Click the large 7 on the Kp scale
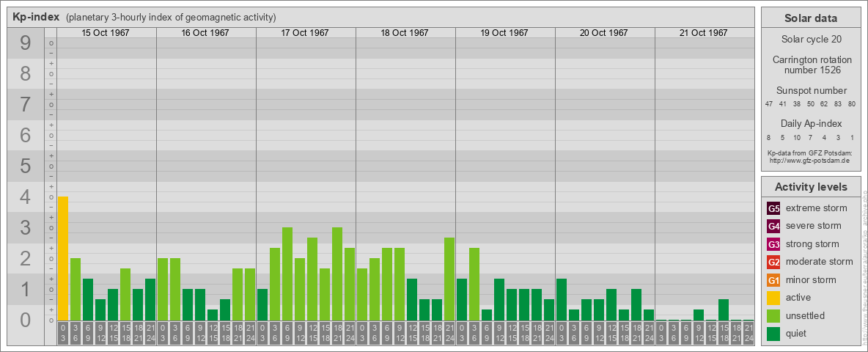Viewport: 868px width, 352px height. pos(26,105)
